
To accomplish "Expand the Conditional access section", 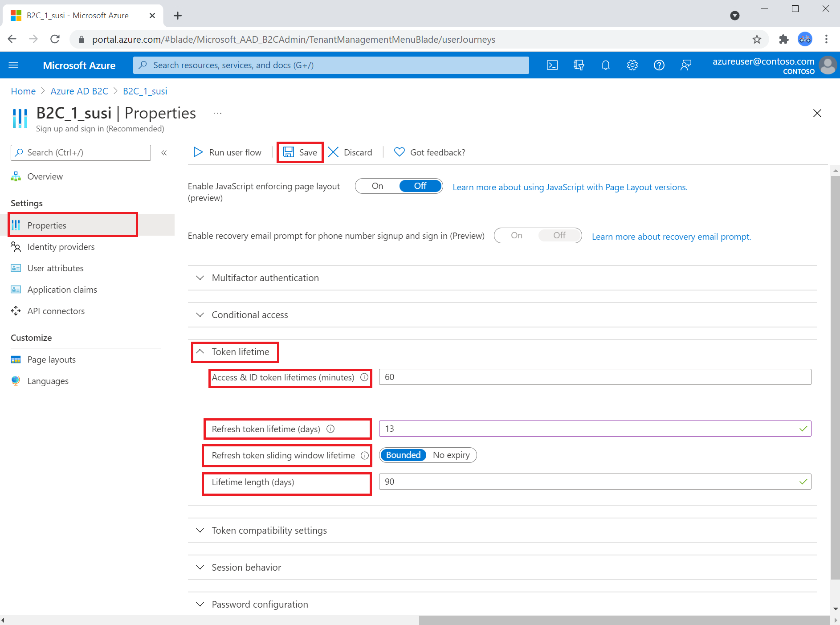I will click(249, 315).
